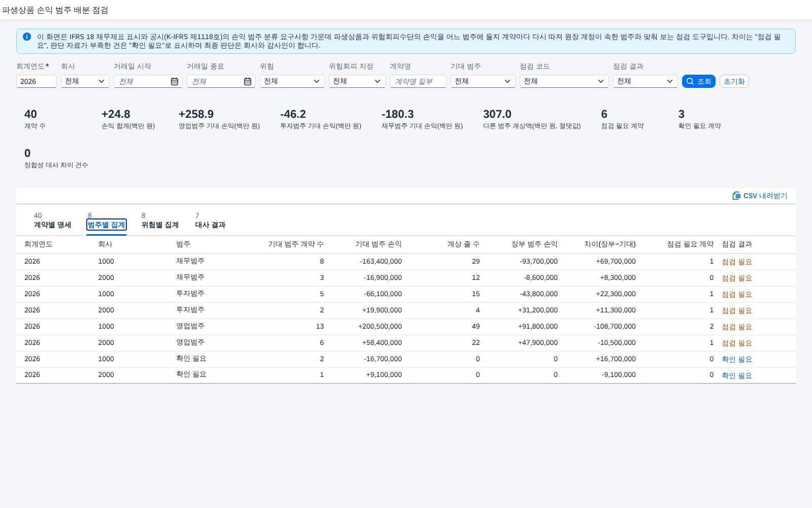
Task: Focus the 회계연도 input field
Action: pos(37,81)
